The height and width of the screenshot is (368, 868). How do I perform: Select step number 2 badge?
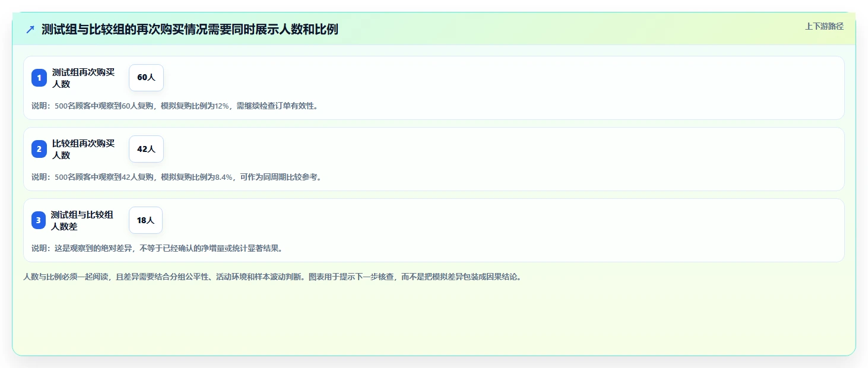coord(39,149)
